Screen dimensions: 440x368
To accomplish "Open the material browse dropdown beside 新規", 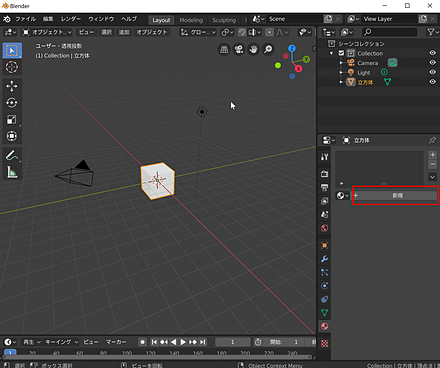I will pyautogui.click(x=343, y=195).
